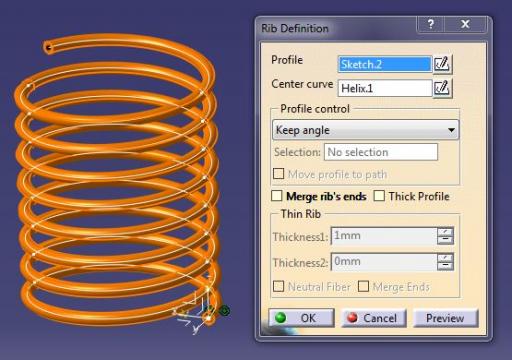
Task: Check the Move profile to path option
Action: [x=279, y=174]
